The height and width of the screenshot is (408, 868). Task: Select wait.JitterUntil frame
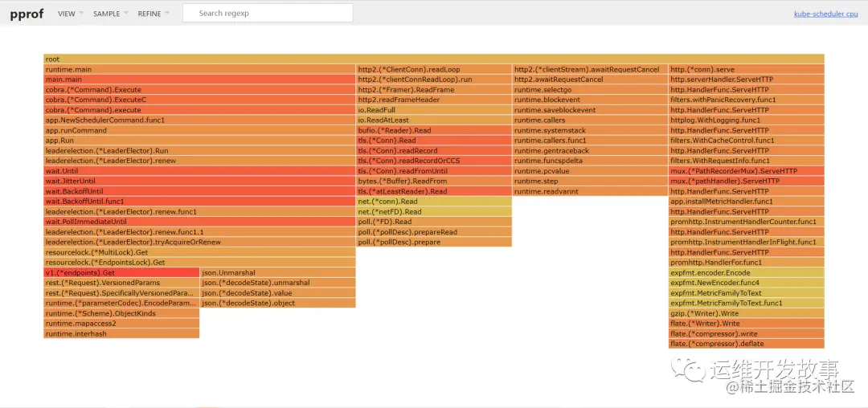[199, 182]
